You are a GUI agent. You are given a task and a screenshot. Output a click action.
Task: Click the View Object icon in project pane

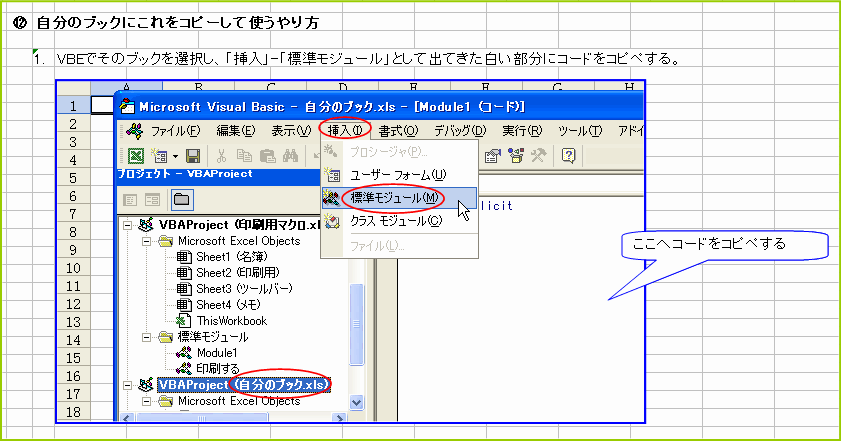[x=152, y=200]
